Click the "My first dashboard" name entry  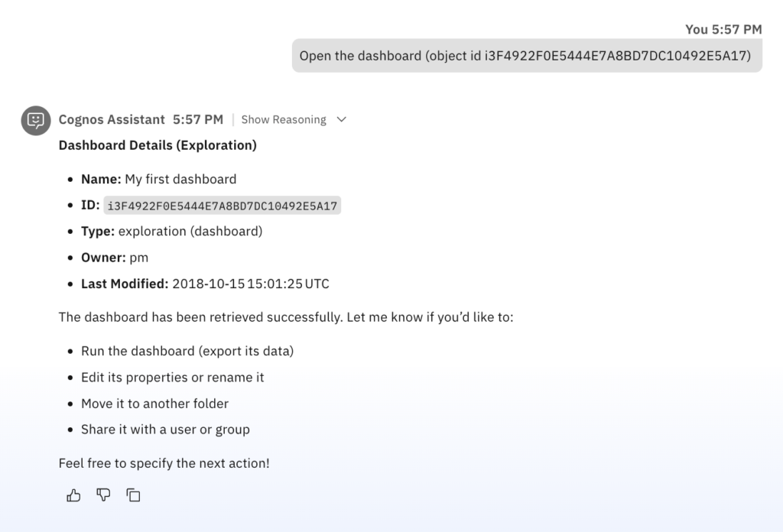[x=180, y=179]
